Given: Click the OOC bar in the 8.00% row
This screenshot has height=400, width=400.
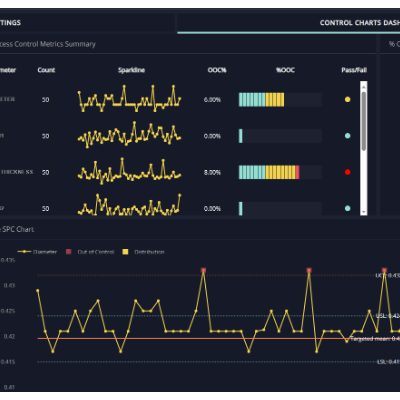Looking at the screenshot, I should coord(280,172).
